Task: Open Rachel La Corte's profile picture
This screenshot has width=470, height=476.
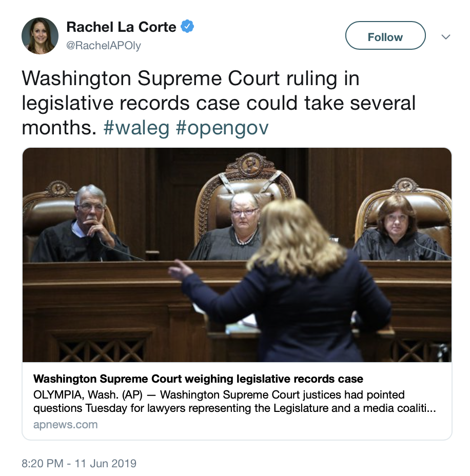Action: pyautogui.click(x=40, y=36)
